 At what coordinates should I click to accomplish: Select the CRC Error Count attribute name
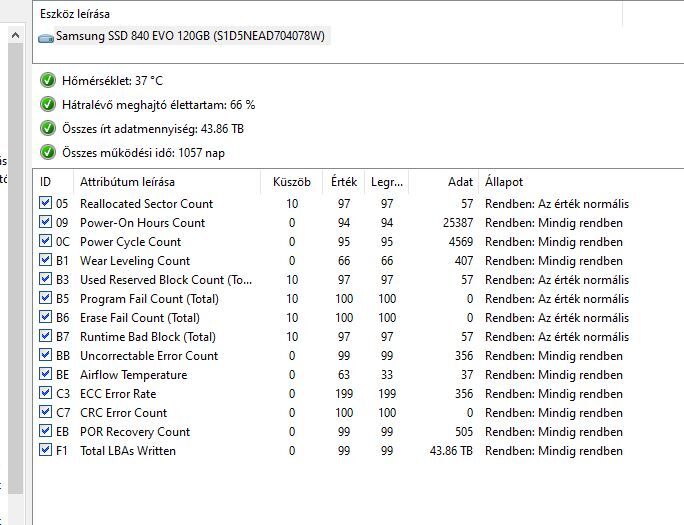click(123, 412)
